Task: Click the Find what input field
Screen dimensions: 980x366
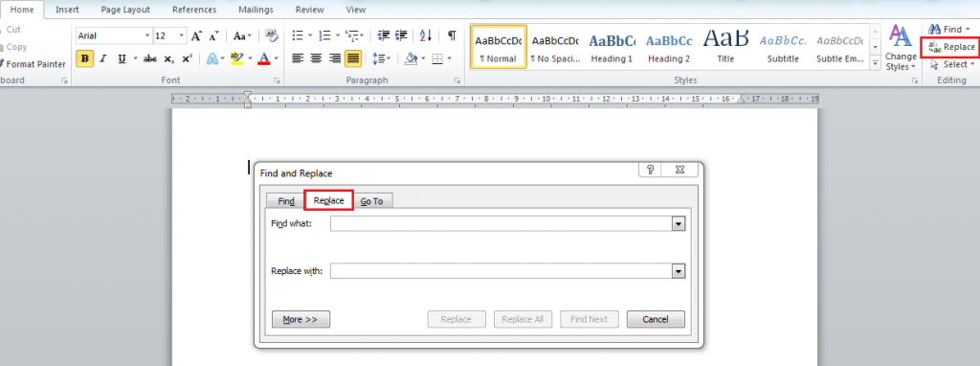Action: click(501, 224)
